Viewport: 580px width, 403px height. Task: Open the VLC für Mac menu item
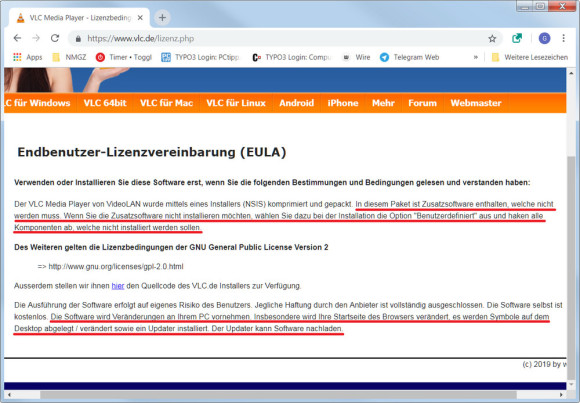click(166, 103)
